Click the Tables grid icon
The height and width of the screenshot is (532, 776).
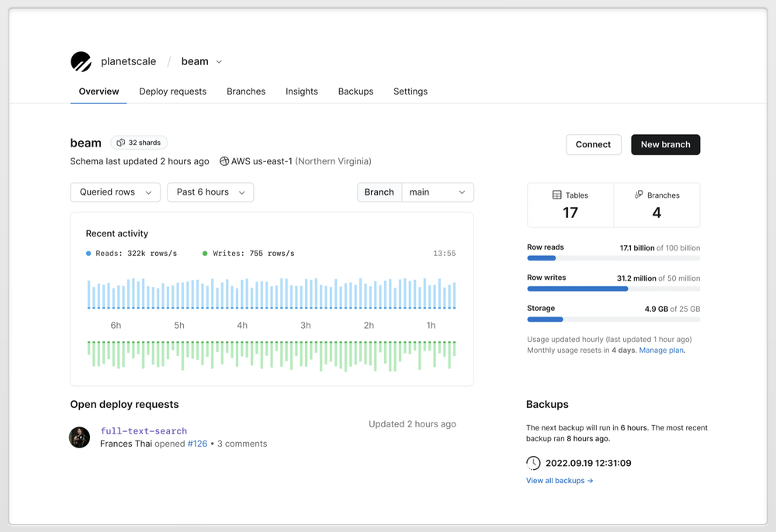(x=556, y=195)
